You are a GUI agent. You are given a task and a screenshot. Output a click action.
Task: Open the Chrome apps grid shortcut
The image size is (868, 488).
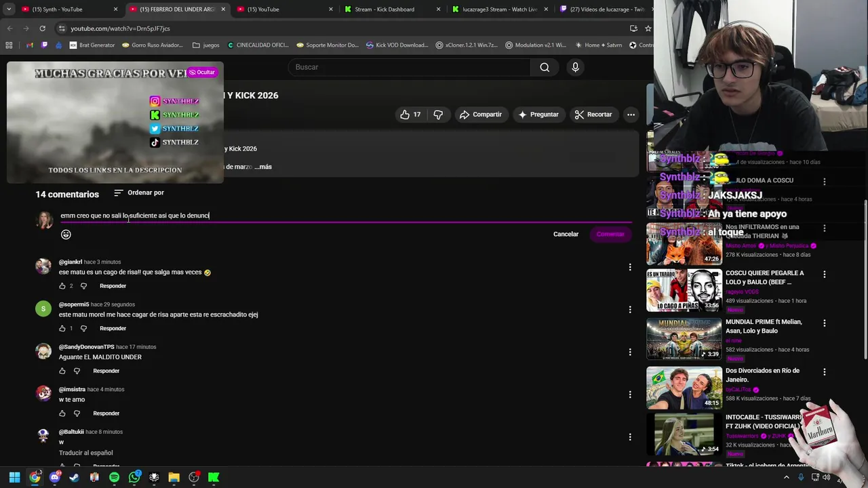tap(9, 45)
